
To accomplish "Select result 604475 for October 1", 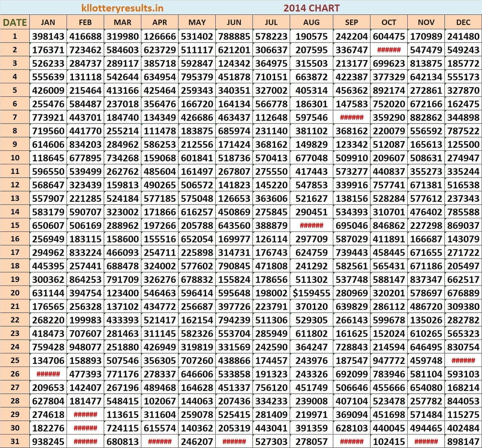I will tap(389, 36).
